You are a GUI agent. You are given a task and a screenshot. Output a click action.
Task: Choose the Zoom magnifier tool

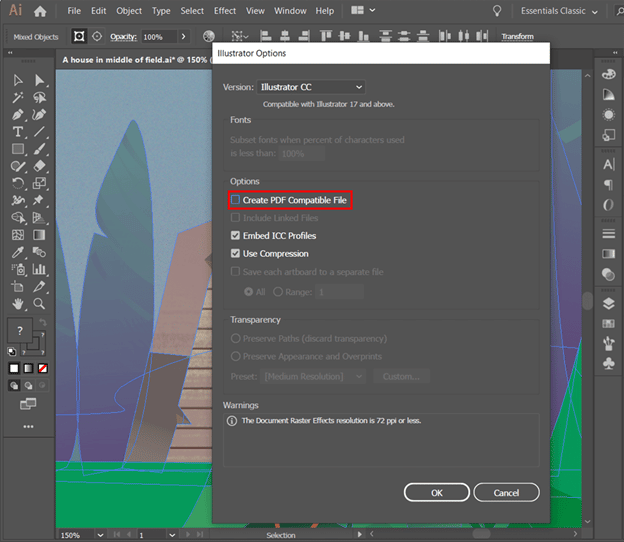pos(39,303)
